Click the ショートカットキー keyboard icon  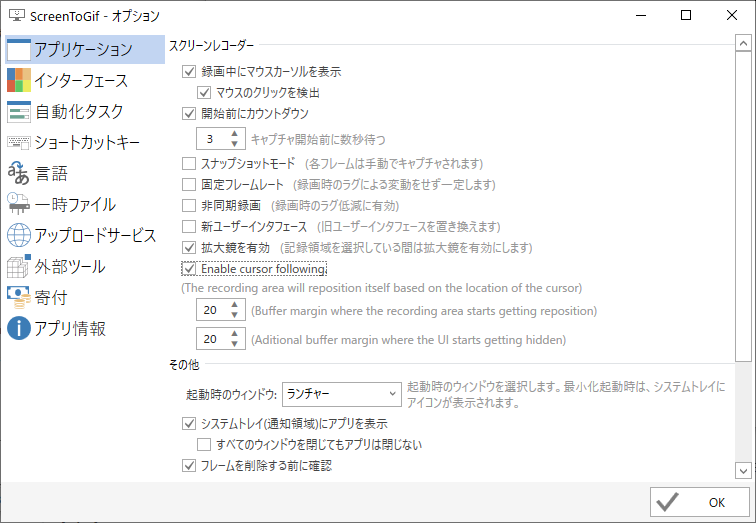pos(19,143)
